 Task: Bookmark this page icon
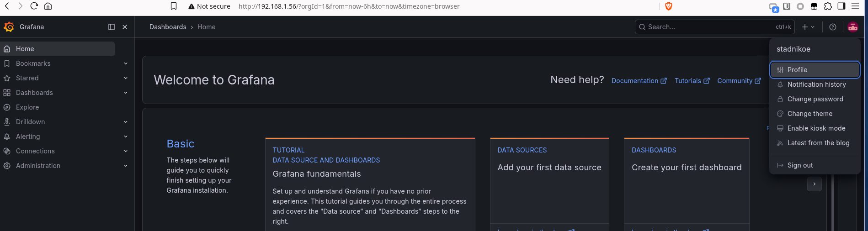[x=174, y=6]
